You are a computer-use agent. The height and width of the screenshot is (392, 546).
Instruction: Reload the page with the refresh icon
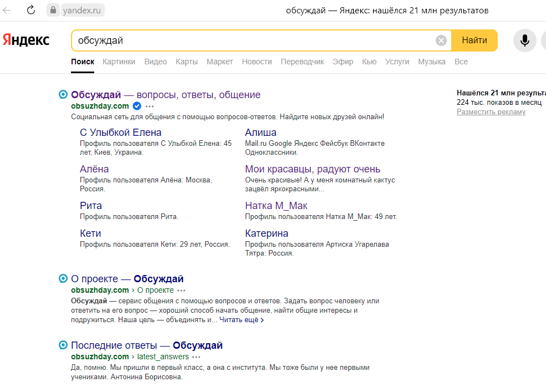[x=31, y=10]
